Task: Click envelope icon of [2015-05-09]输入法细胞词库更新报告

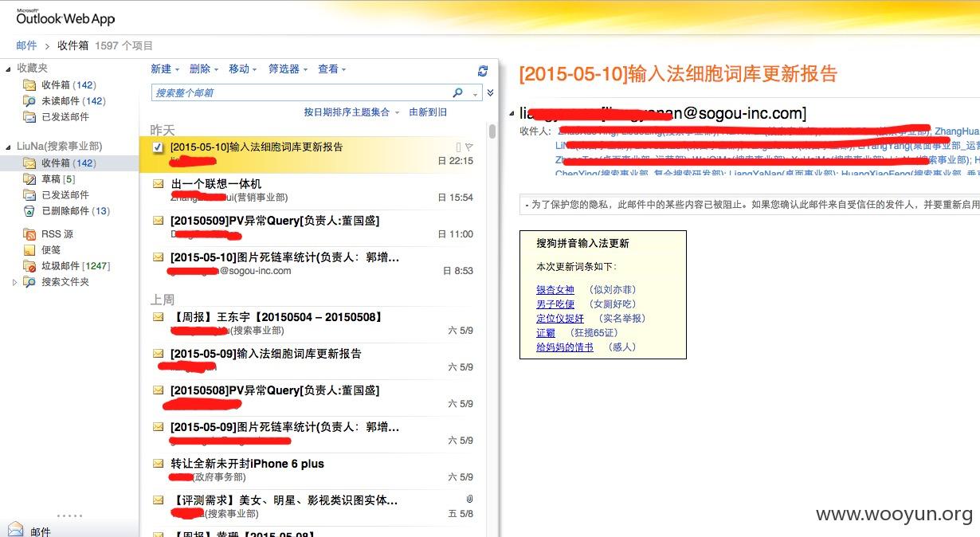Action: 159,353
